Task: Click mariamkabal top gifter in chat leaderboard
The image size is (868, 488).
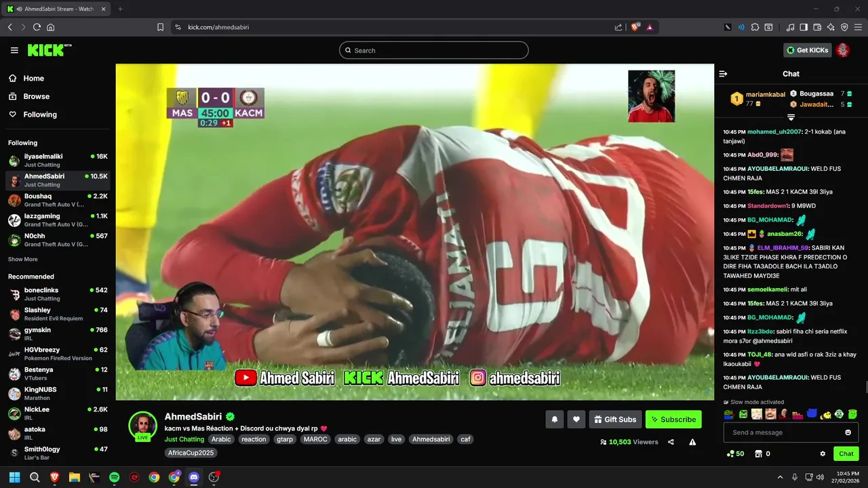Action: pyautogui.click(x=757, y=99)
